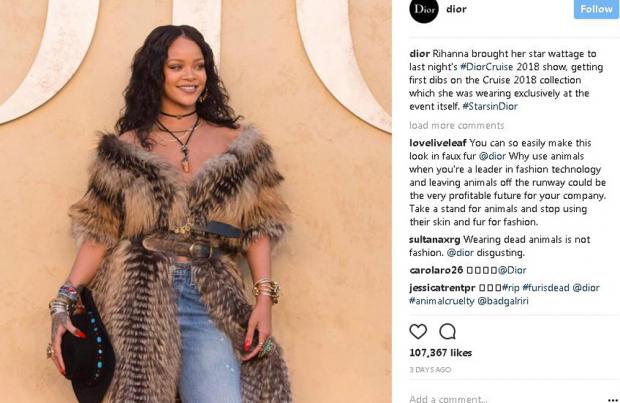Open the @badgalriri mention
Image resolution: width=620 pixels, height=403 pixels.
pos(503,301)
